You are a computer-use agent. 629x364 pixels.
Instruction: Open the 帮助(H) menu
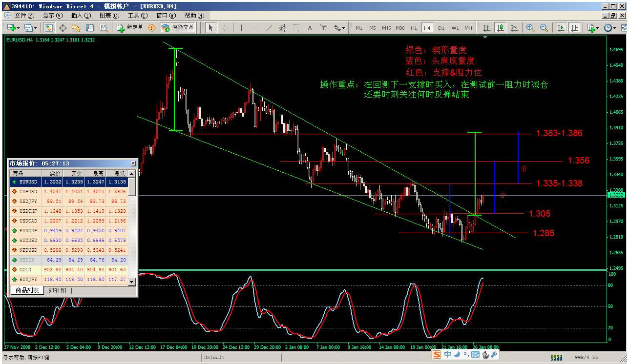coord(194,16)
